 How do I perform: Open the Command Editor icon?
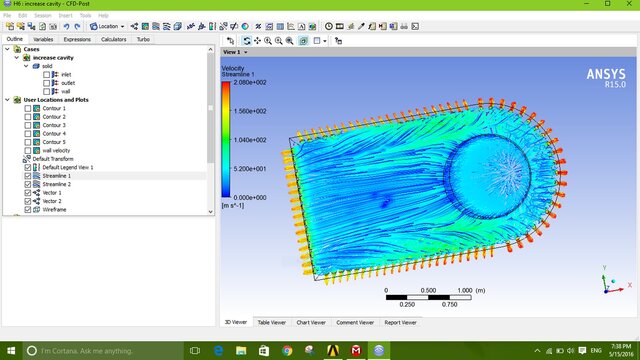[x=415, y=27]
